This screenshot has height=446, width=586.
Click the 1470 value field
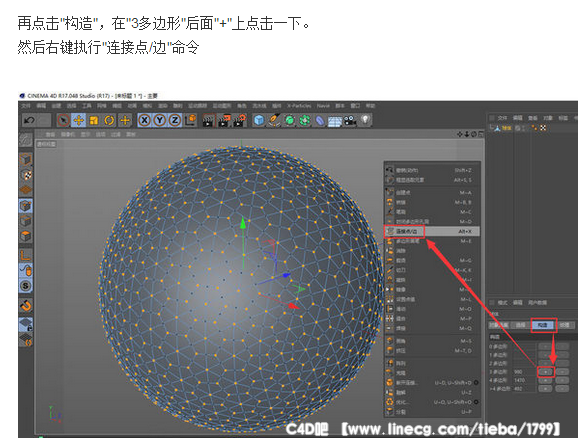524,380
